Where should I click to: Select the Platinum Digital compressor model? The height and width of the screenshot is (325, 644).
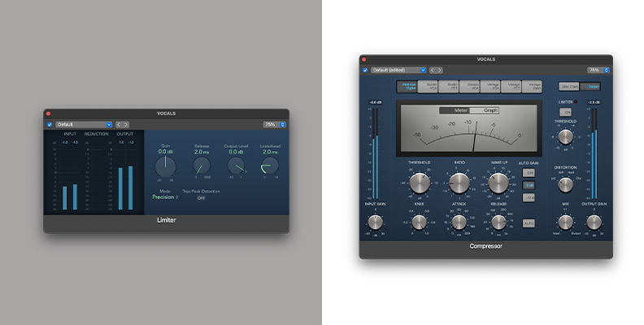tap(407, 87)
